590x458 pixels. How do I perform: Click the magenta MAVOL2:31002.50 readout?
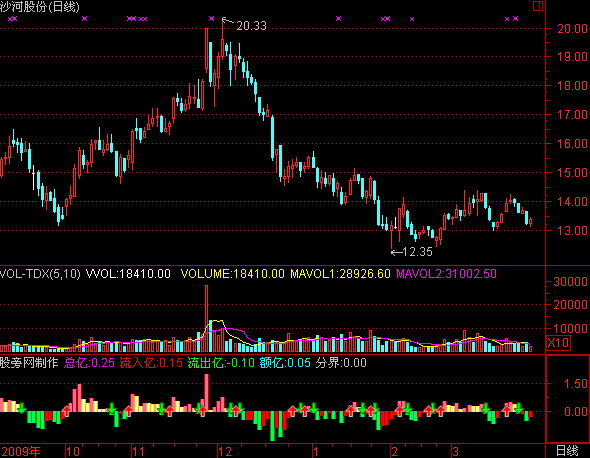[447, 274]
